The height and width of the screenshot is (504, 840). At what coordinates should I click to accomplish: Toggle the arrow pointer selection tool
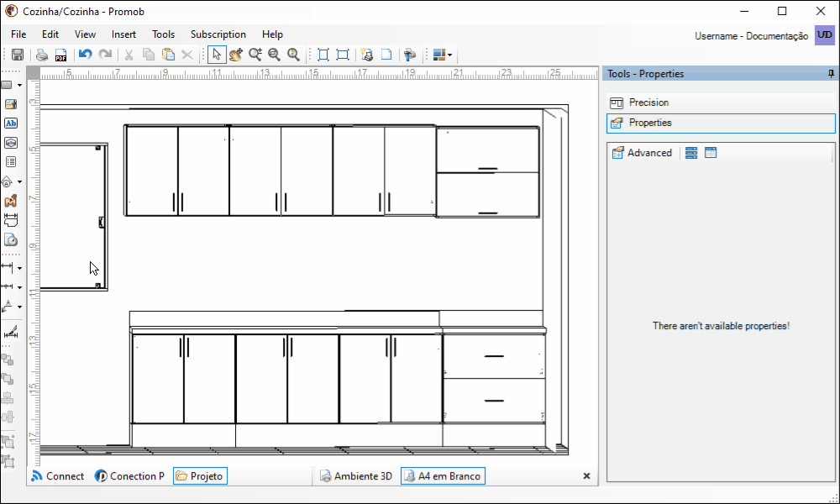(217, 55)
